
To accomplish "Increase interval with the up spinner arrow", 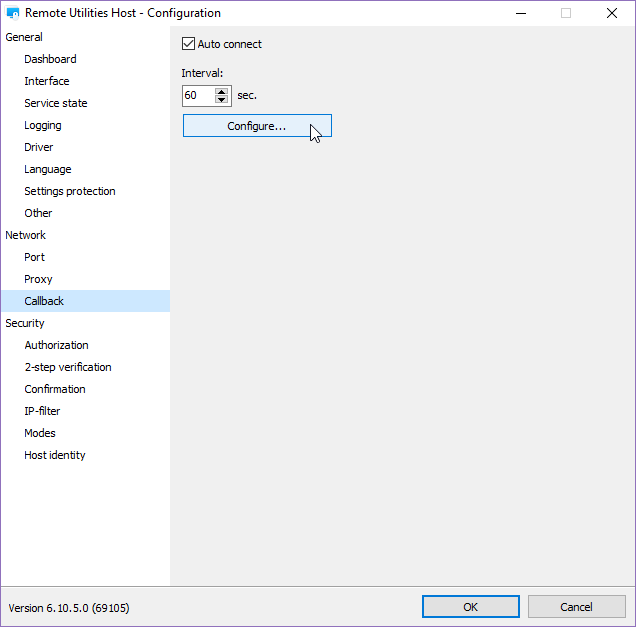I will coord(222,91).
